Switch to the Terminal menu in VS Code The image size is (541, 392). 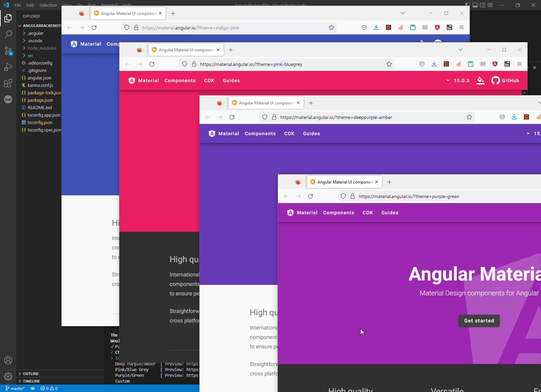109,5
